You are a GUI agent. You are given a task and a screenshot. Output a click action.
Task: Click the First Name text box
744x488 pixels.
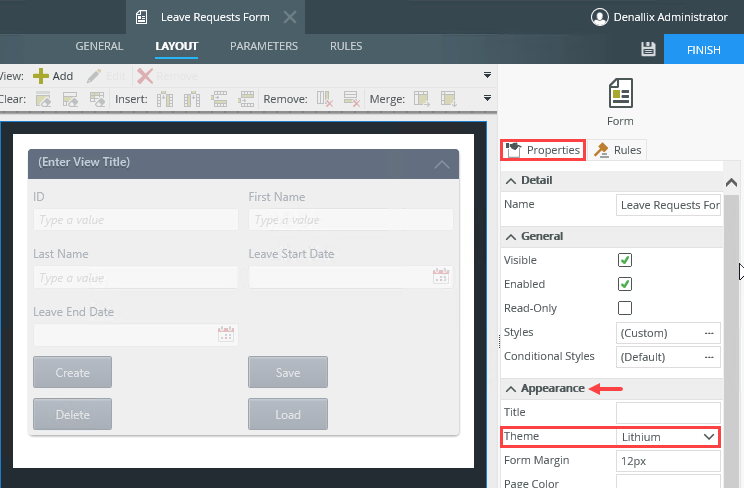(x=351, y=220)
